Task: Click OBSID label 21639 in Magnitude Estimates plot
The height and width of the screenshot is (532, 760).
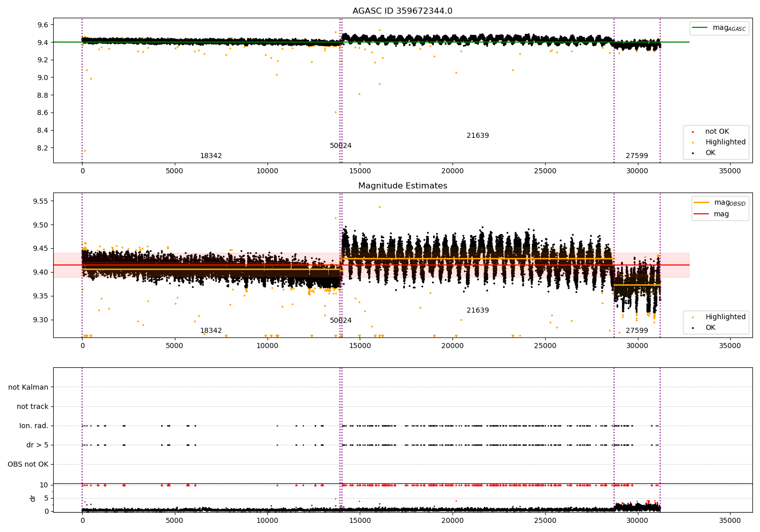Action: 478,311
